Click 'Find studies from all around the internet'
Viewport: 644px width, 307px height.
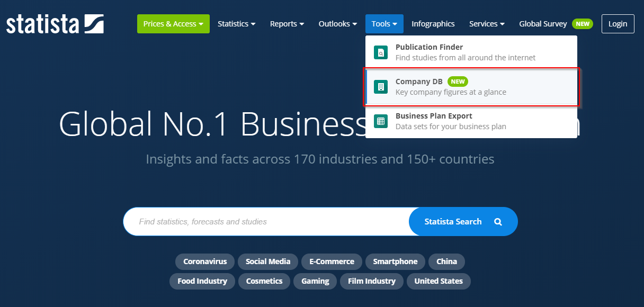466,58
